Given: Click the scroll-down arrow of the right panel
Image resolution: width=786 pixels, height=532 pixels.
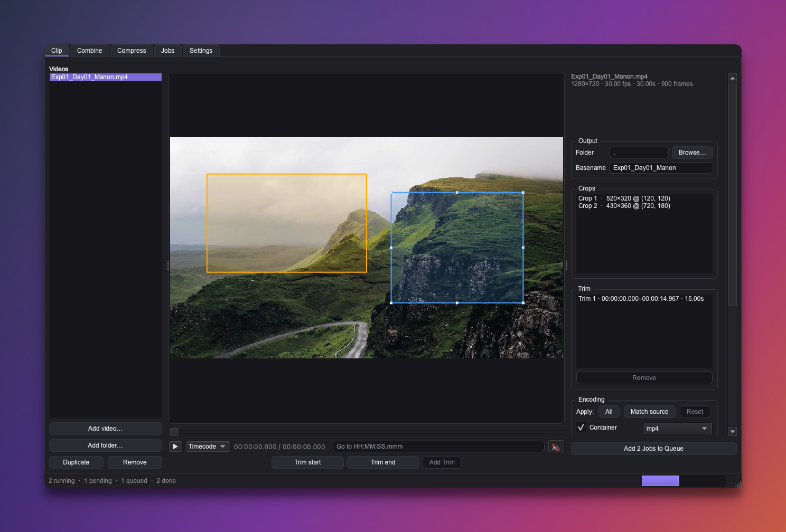Looking at the screenshot, I should (x=732, y=431).
